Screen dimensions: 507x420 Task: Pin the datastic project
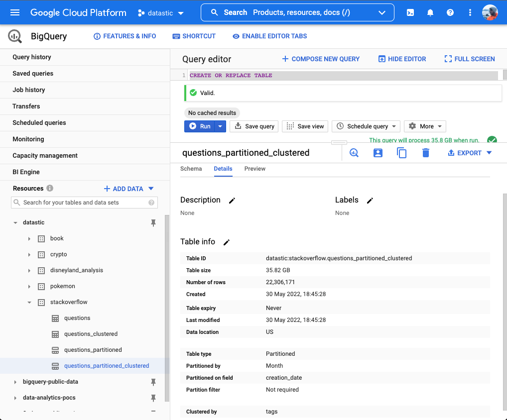[x=153, y=222]
